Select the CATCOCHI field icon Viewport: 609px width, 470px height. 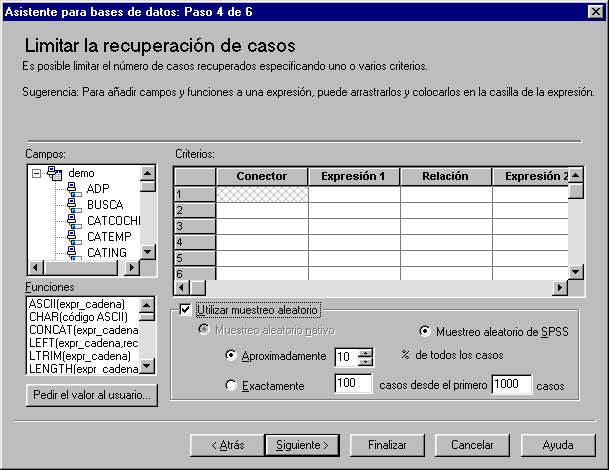pos(74,221)
